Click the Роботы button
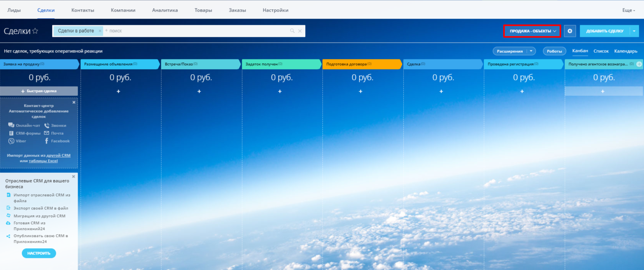 pyautogui.click(x=554, y=51)
